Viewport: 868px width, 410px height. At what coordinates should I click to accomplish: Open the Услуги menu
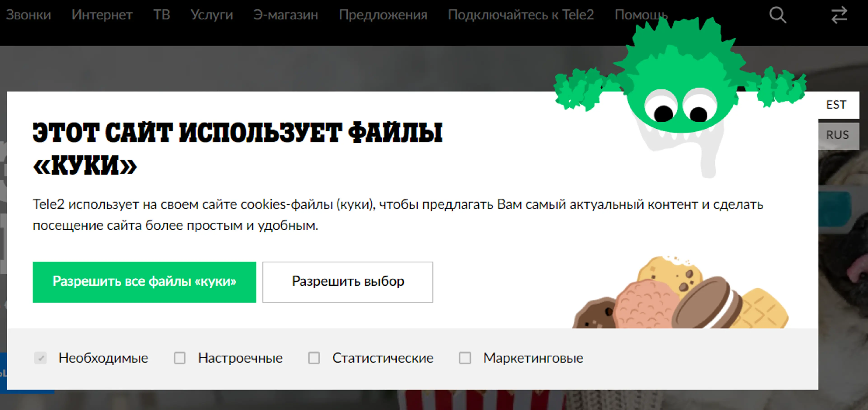pyautogui.click(x=212, y=15)
